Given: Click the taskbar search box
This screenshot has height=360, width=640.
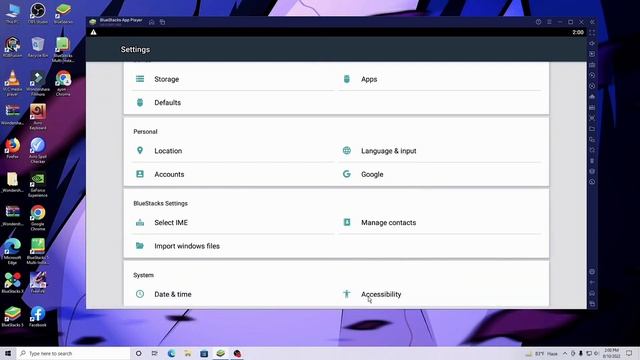Looking at the screenshot, I should (x=73, y=353).
